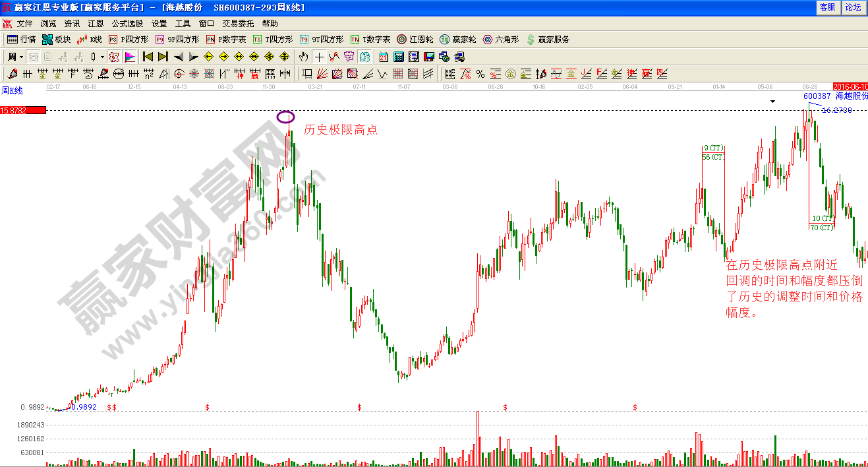The height and width of the screenshot is (467, 868).
Task: Open the 六角形 hexagon tool
Action: [x=502, y=40]
